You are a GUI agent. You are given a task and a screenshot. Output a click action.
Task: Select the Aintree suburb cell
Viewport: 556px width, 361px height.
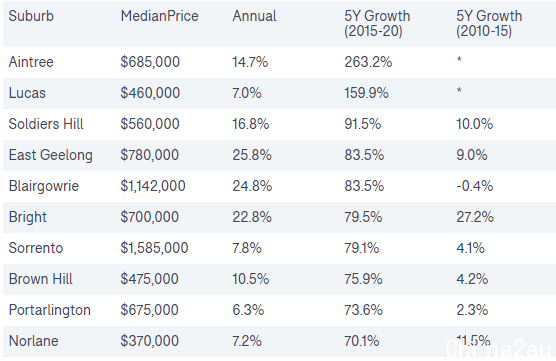[x=31, y=62]
